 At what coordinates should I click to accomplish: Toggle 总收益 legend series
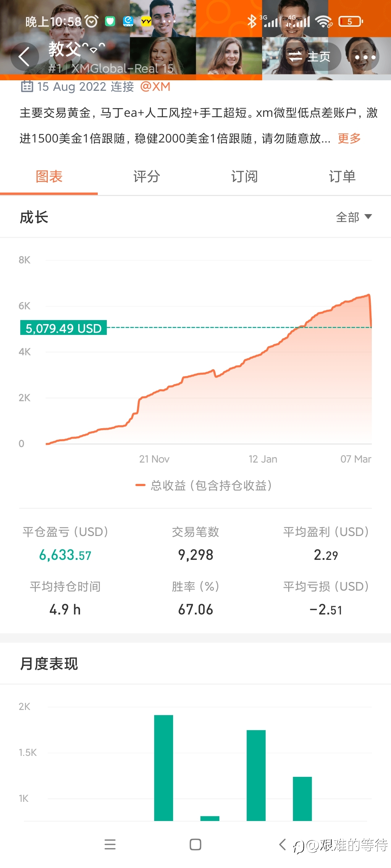point(203,485)
